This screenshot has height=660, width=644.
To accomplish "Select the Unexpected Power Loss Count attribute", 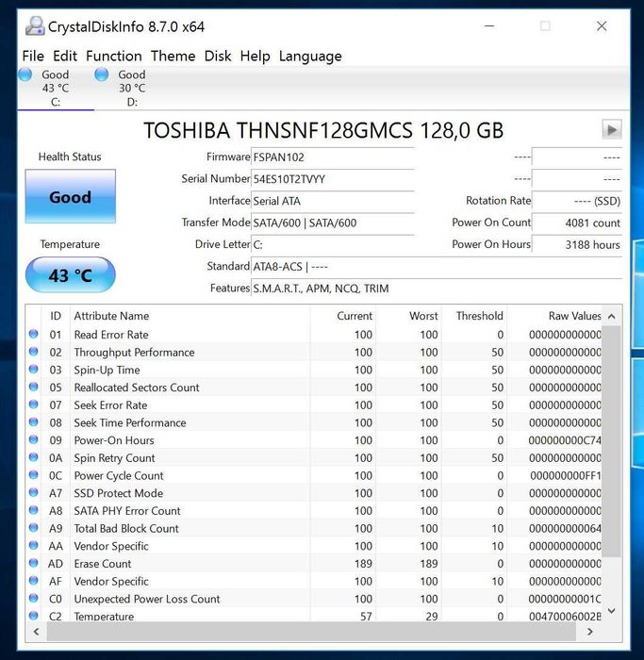I will [147, 599].
